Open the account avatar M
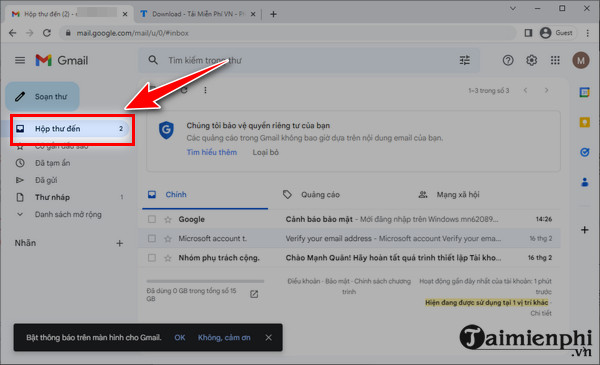Image resolution: width=600 pixels, height=365 pixels. pos(580,60)
